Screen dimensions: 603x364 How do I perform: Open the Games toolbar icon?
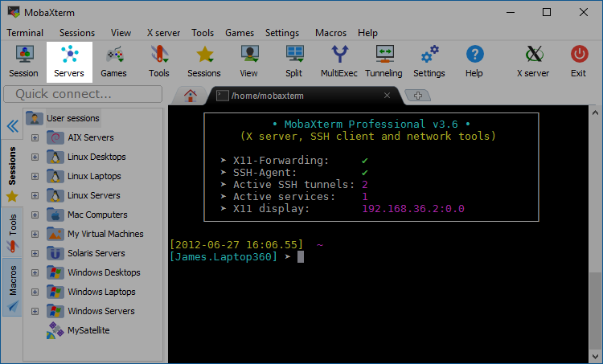click(113, 61)
